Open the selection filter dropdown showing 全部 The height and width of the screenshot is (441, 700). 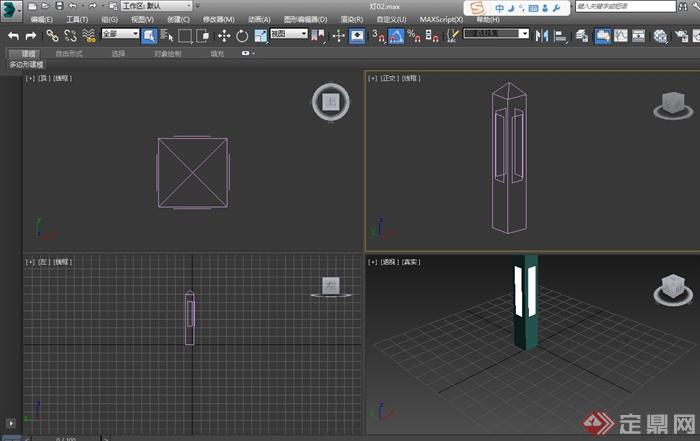[121, 33]
